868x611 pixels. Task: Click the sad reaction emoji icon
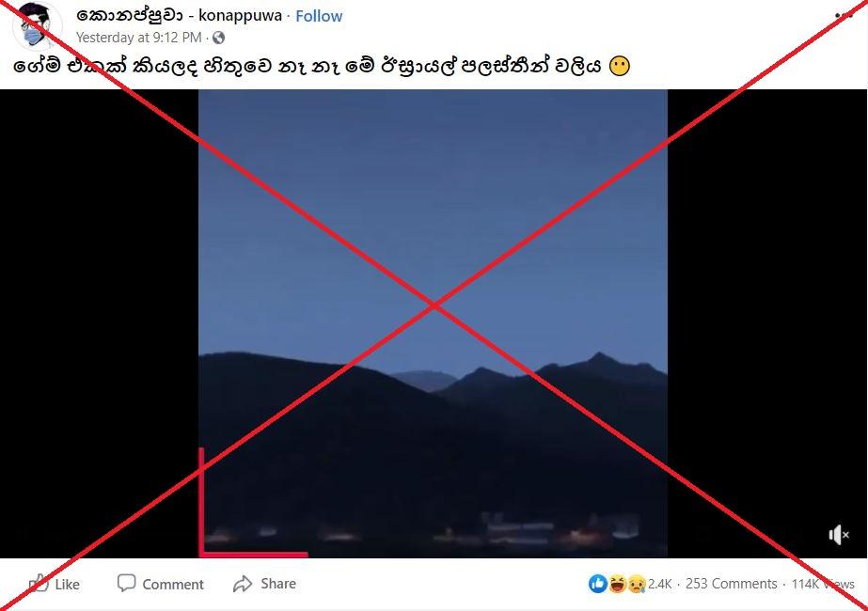click(637, 584)
